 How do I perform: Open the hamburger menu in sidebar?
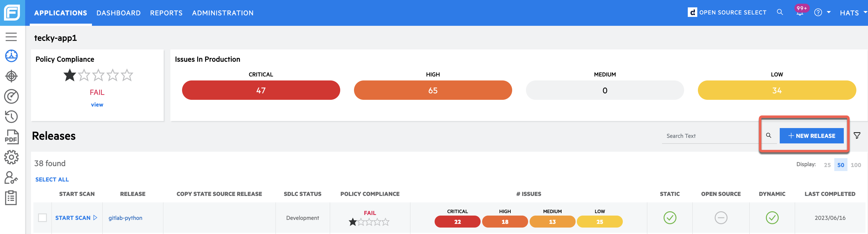(x=11, y=37)
